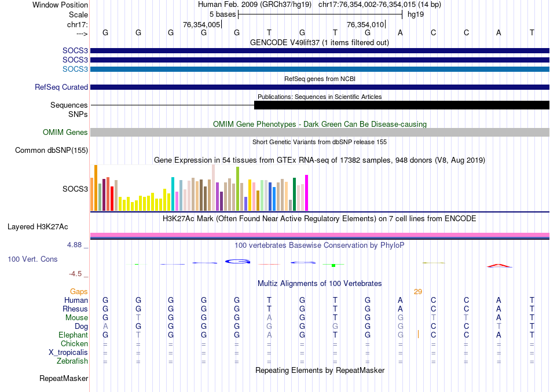
Task: Select the Human alignment row label
Action: [76, 300]
